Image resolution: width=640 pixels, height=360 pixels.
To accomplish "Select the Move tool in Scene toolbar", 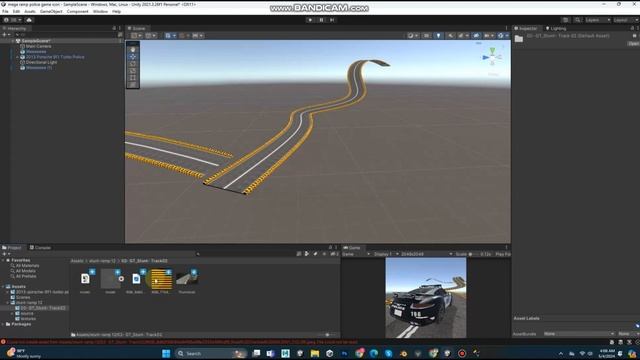I will coord(133,57).
